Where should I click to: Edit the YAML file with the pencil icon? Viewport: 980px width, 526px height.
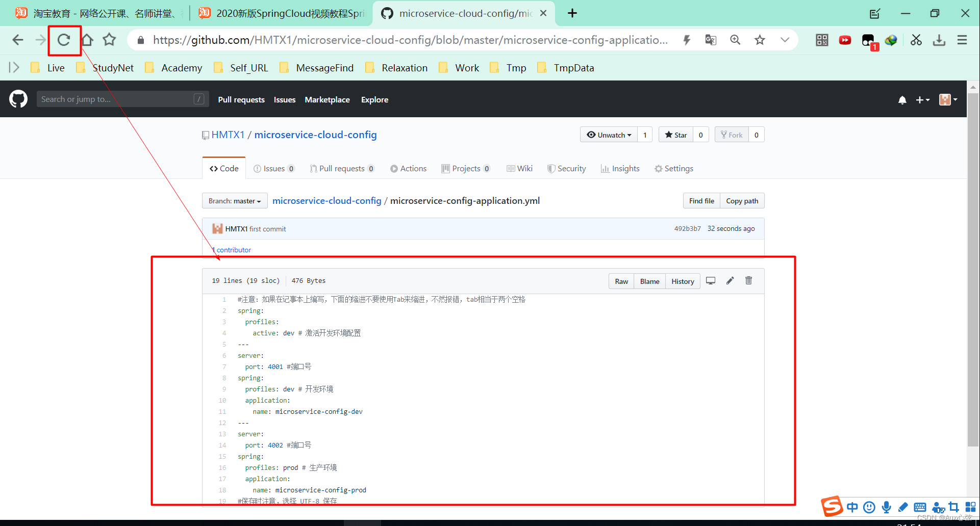click(x=730, y=280)
